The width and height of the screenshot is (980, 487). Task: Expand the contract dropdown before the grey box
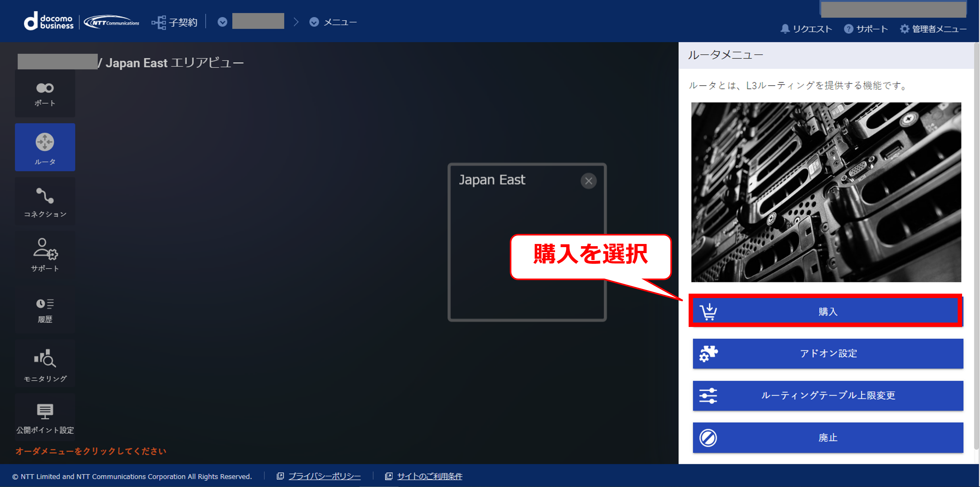click(223, 22)
